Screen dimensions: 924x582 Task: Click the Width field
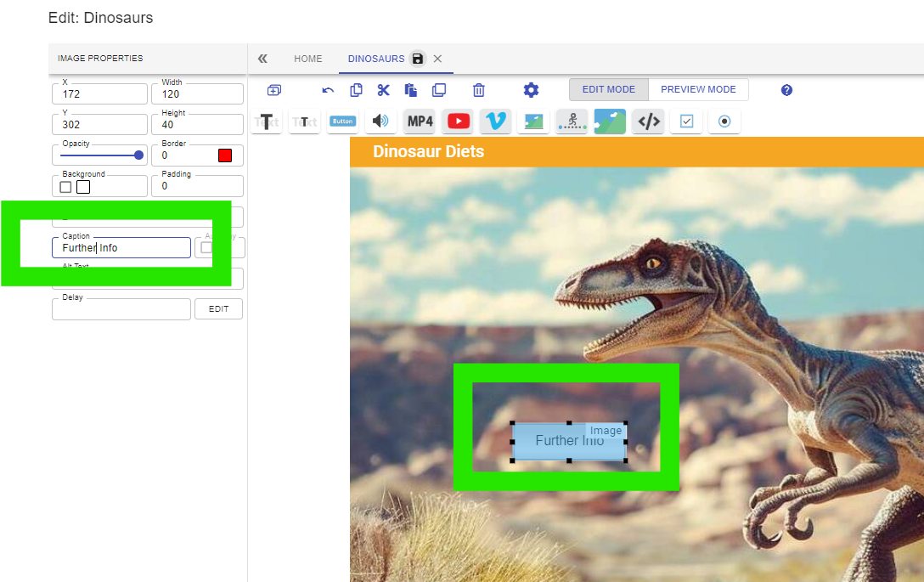(197, 93)
